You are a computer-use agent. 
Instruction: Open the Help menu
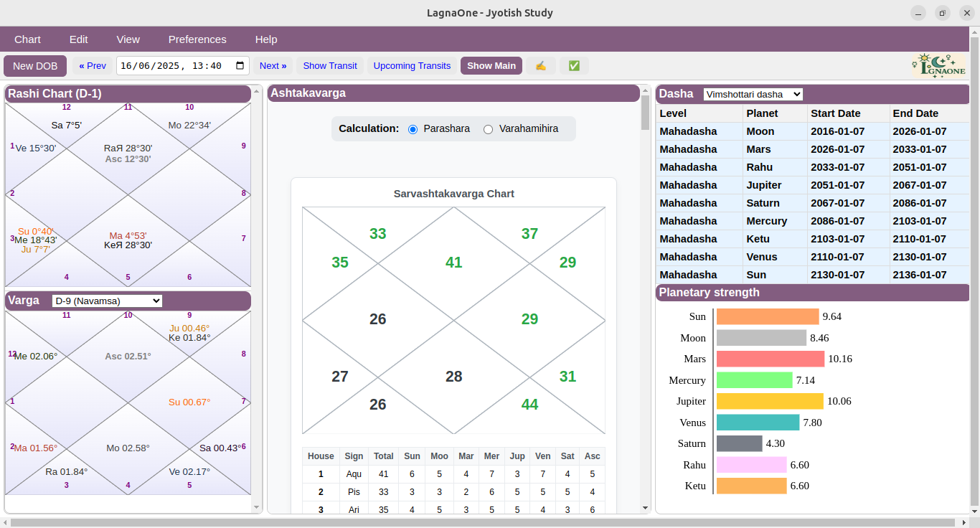pyautogui.click(x=266, y=39)
